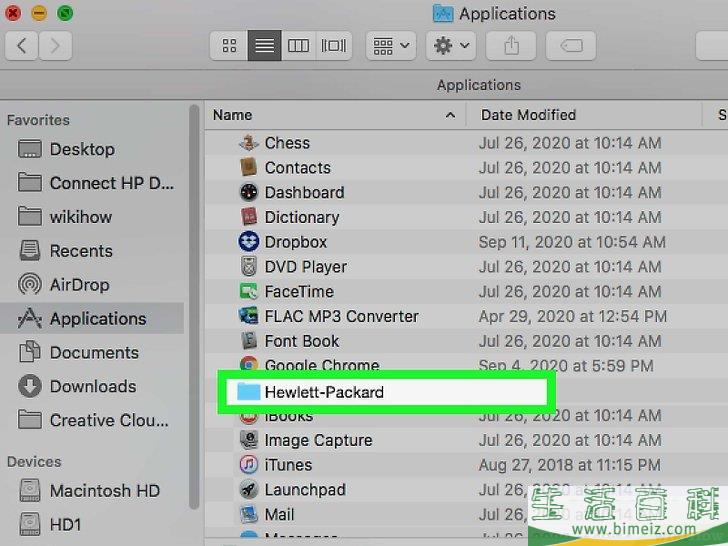Select the Dropbox app icon
This screenshot has width=728, height=546.
[248, 241]
